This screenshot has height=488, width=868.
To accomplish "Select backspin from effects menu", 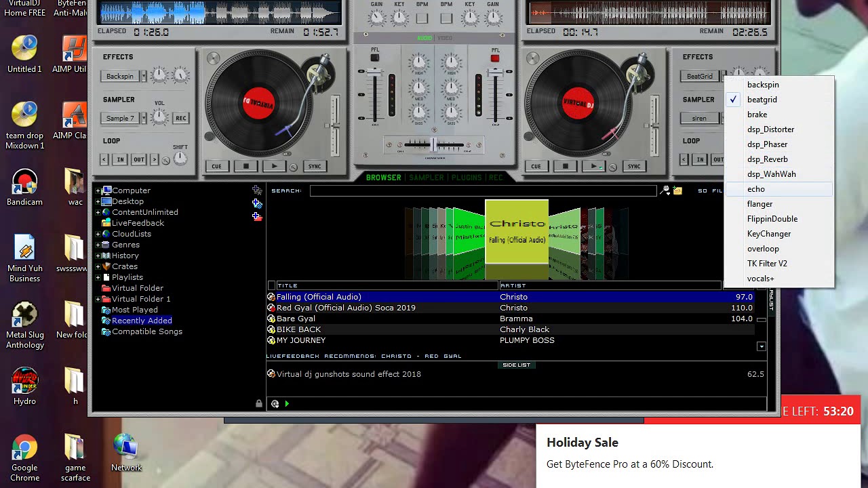I will point(779,85).
